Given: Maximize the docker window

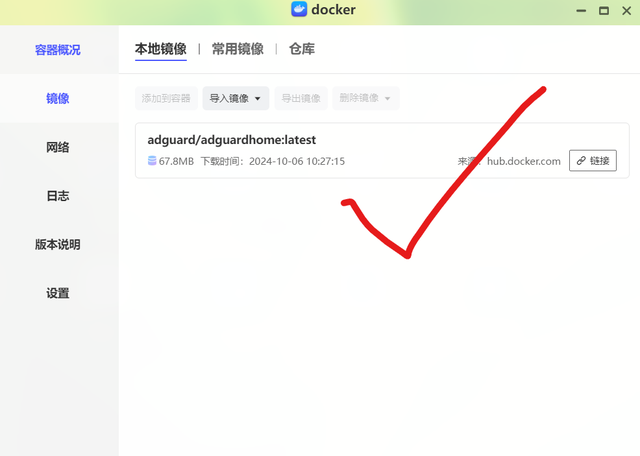Looking at the screenshot, I should pos(604,11).
